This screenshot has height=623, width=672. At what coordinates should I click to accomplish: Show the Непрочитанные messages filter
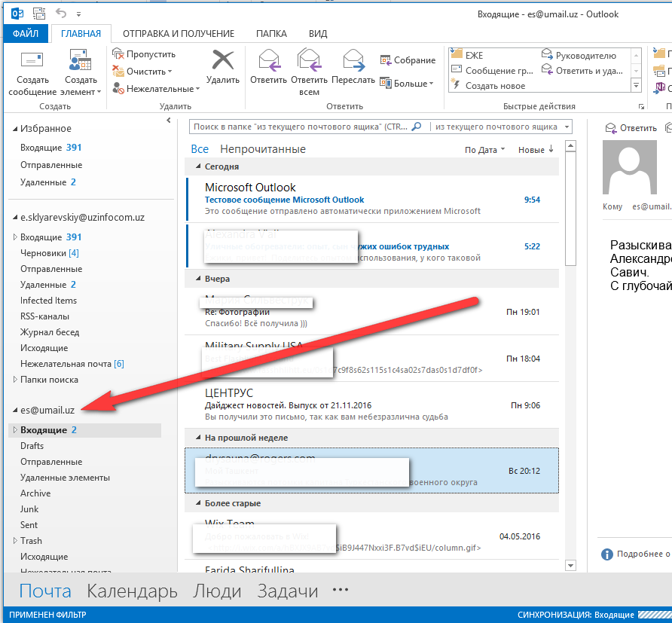263,149
